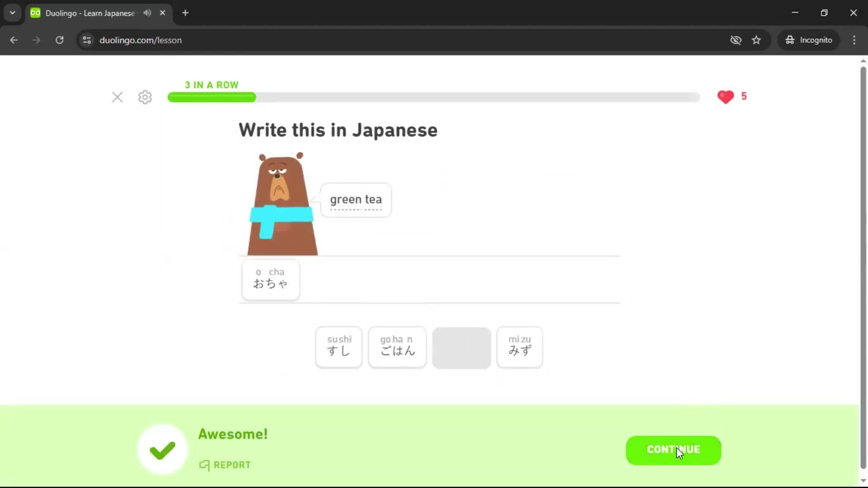This screenshot has width=868, height=488.
Task: Select the ごはん gohan tile
Action: pos(397,347)
